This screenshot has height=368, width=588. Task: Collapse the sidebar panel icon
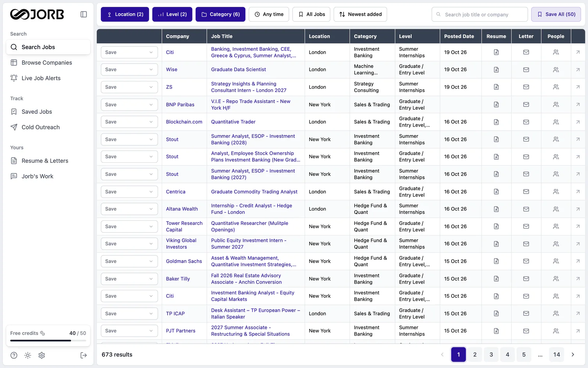pos(84,14)
